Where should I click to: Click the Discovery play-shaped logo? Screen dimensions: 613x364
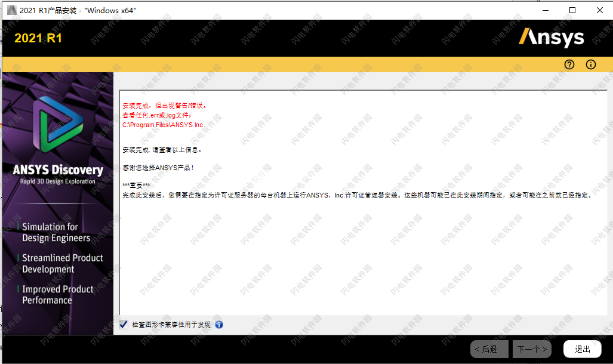point(58,124)
